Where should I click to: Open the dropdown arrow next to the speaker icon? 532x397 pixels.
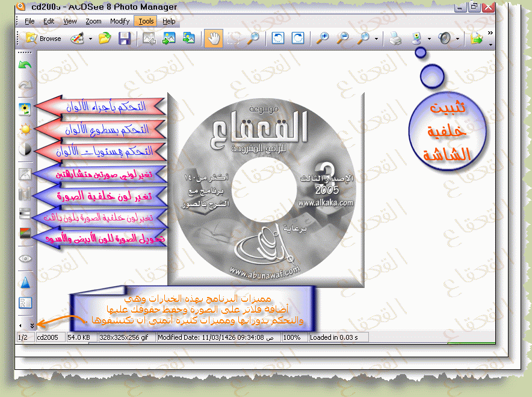click(458, 39)
